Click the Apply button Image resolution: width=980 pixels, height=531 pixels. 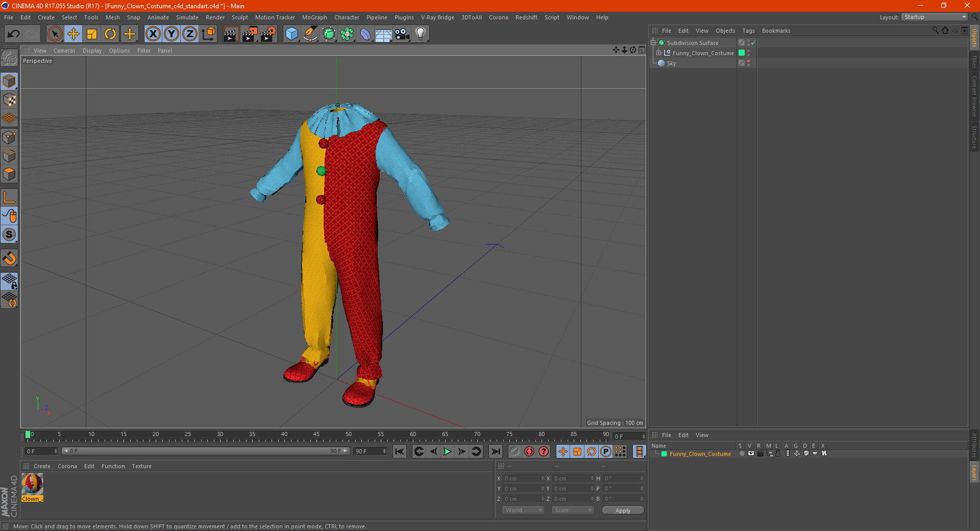coord(623,511)
